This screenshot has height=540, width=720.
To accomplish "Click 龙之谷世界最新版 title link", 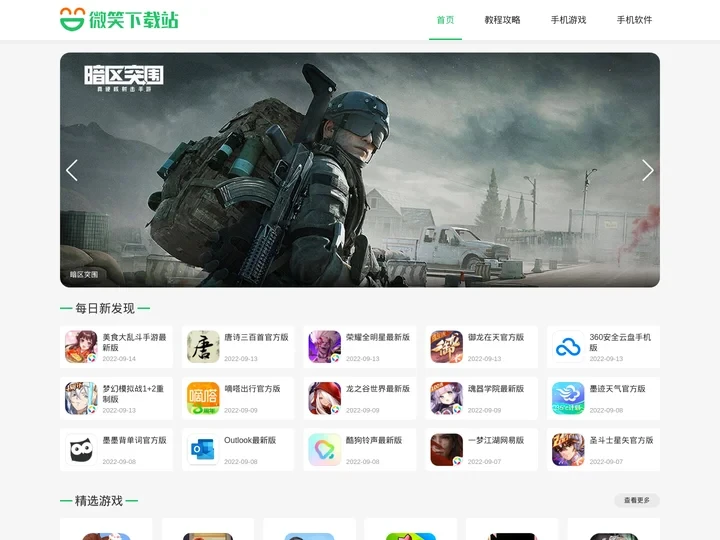I will (377, 388).
